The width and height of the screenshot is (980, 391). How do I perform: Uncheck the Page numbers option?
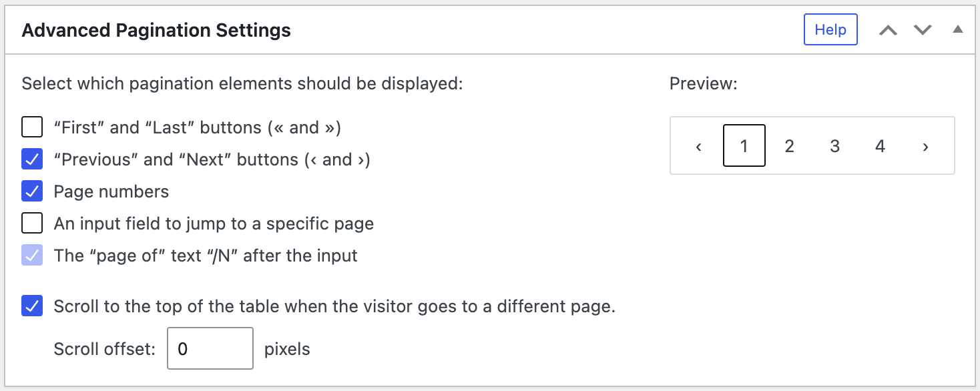[31, 191]
